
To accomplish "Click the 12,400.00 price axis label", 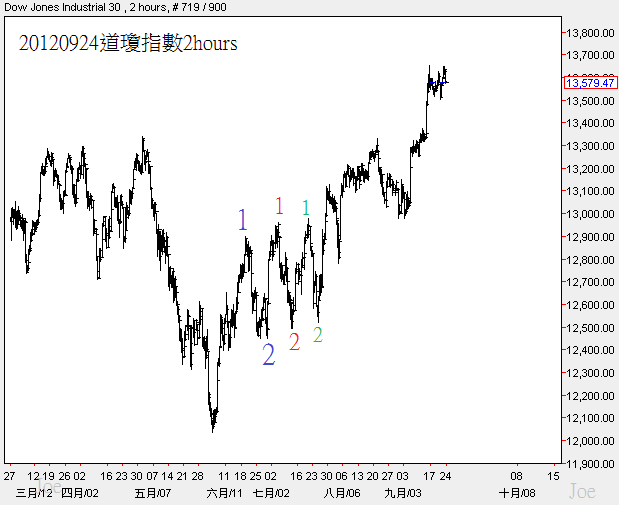I will click(590, 350).
